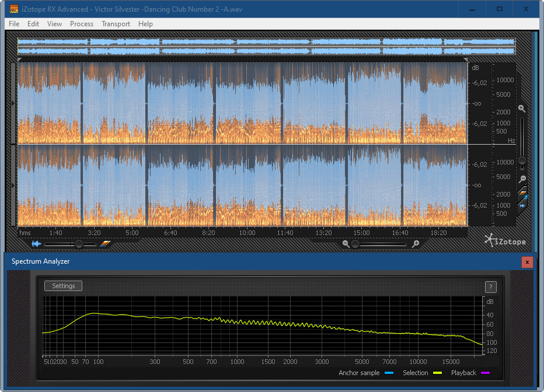
Task: Open the Transport menu
Action: click(x=116, y=24)
